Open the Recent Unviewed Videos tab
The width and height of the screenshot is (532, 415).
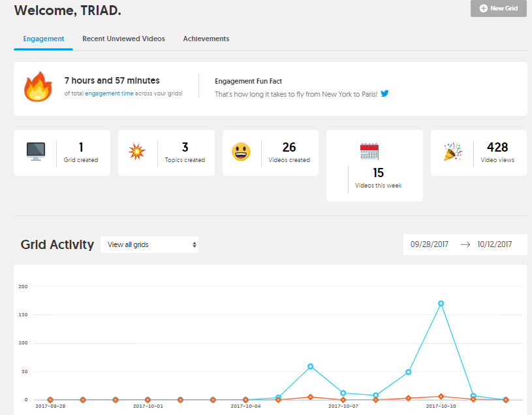pyautogui.click(x=123, y=39)
